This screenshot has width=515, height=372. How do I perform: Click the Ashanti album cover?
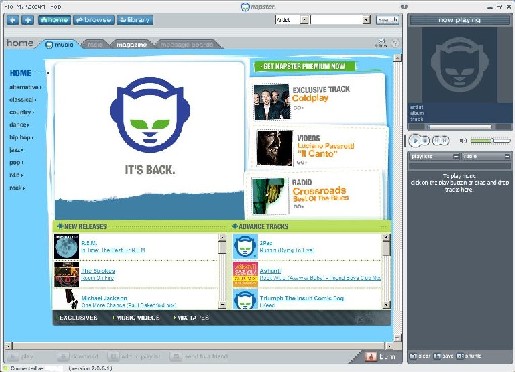[x=245, y=274]
